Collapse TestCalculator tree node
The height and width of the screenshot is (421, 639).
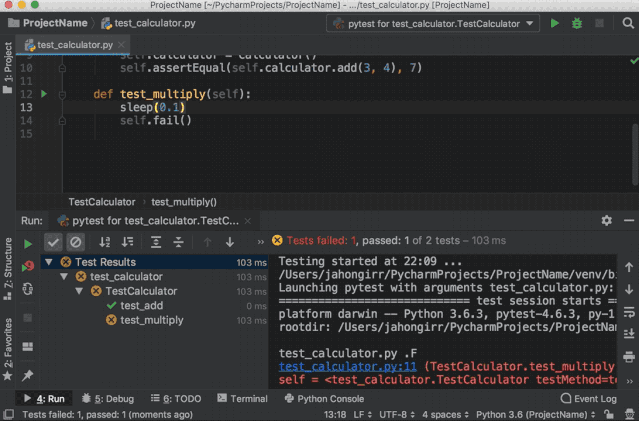[x=79, y=291]
